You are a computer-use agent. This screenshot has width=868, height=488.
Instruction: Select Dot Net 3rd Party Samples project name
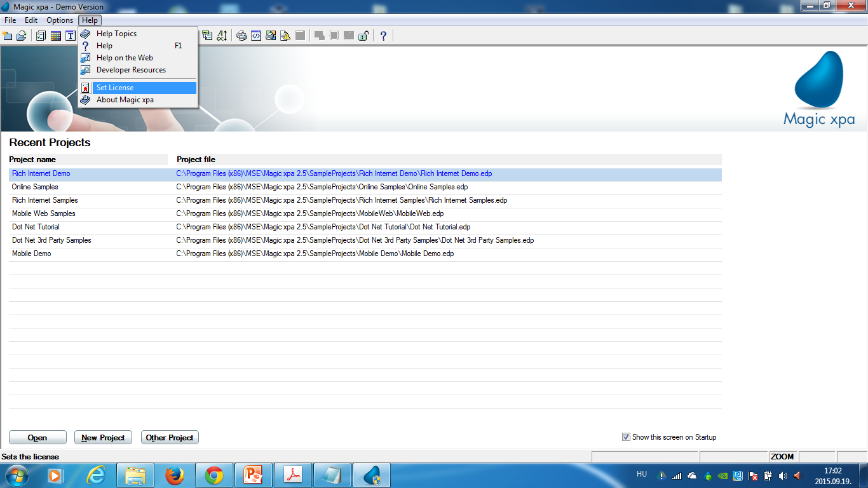click(x=51, y=240)
